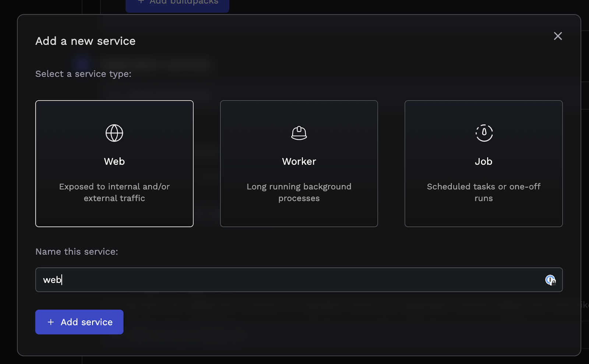This screenshot has width=589, height=364.
Task: Focus the service name input field
Action: click(x=299, y=280)
